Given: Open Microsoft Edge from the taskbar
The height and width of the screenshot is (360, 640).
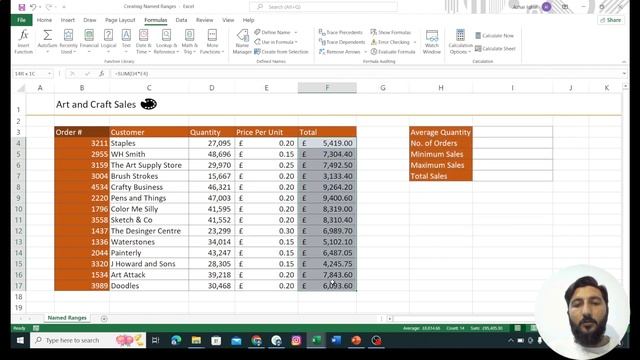Looking at the screenshot, I should click(x=176, y=340).
